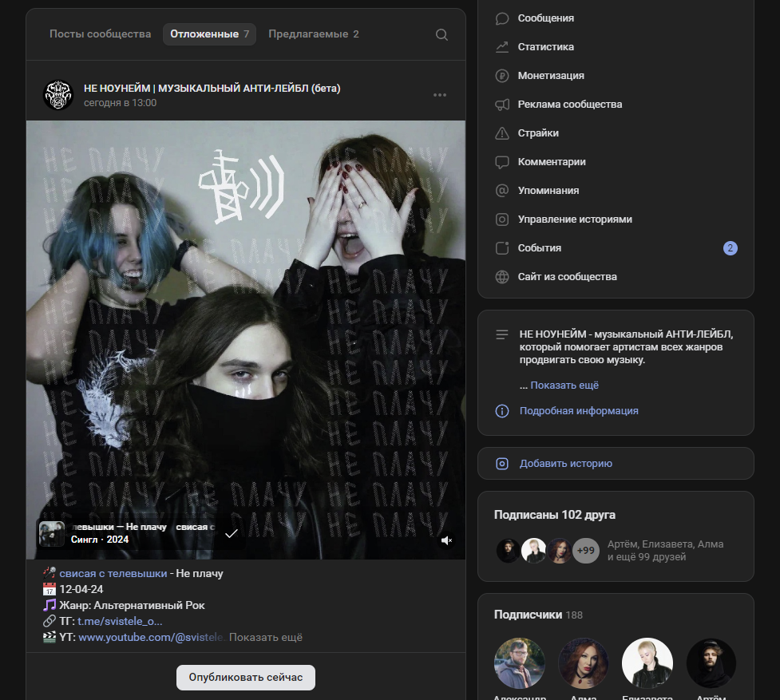Expand post text via Показать ещё
780x700 pixels.
[x=266, y=638]
